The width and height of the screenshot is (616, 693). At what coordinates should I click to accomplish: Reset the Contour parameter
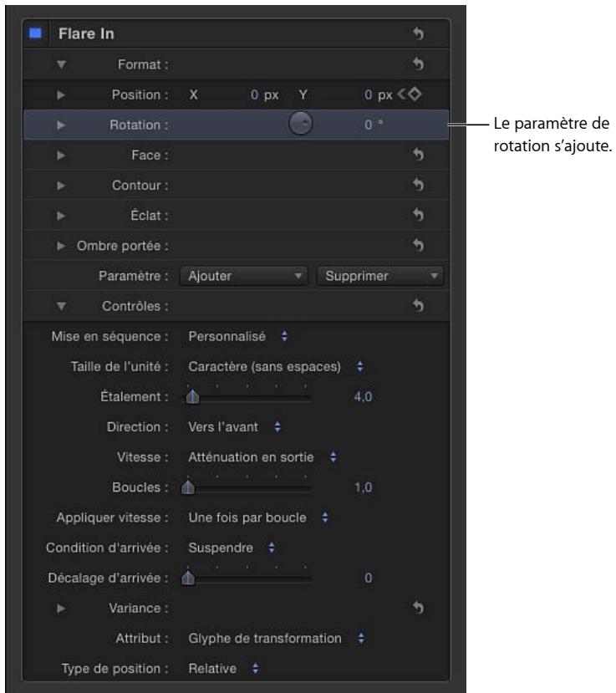(x=418, y=185)
